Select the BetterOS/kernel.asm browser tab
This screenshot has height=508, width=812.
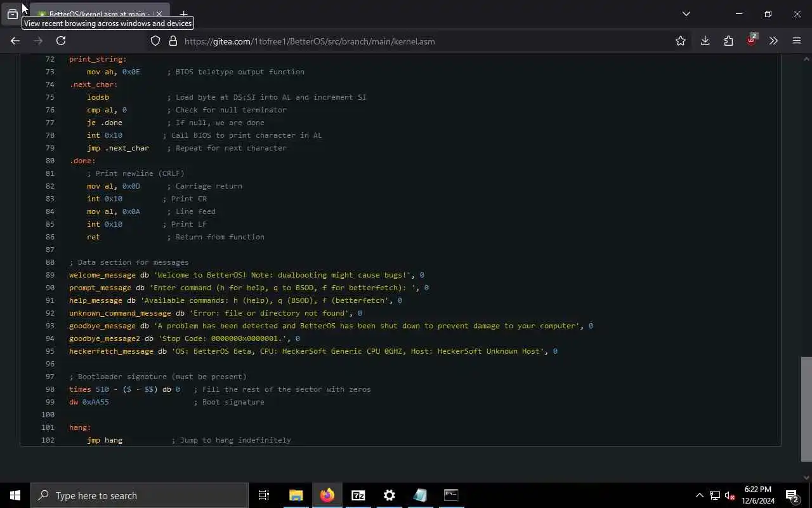[x=100, y=14]
